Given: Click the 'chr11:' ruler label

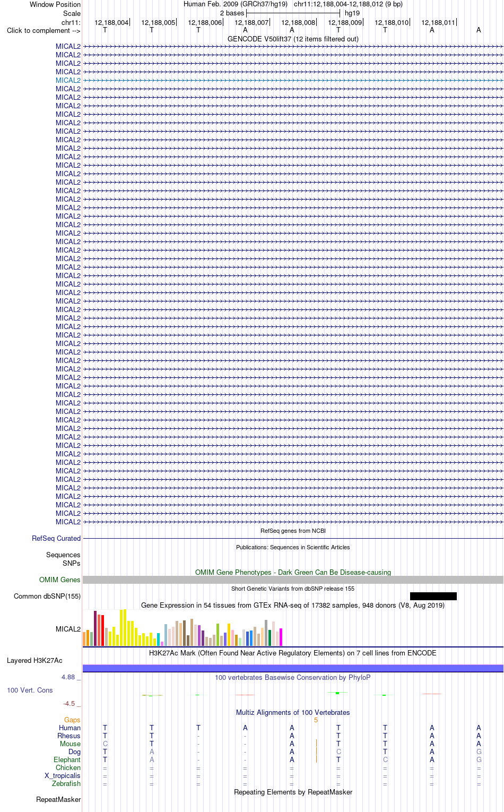Looking at the screenshot, I should pos(71,22).
